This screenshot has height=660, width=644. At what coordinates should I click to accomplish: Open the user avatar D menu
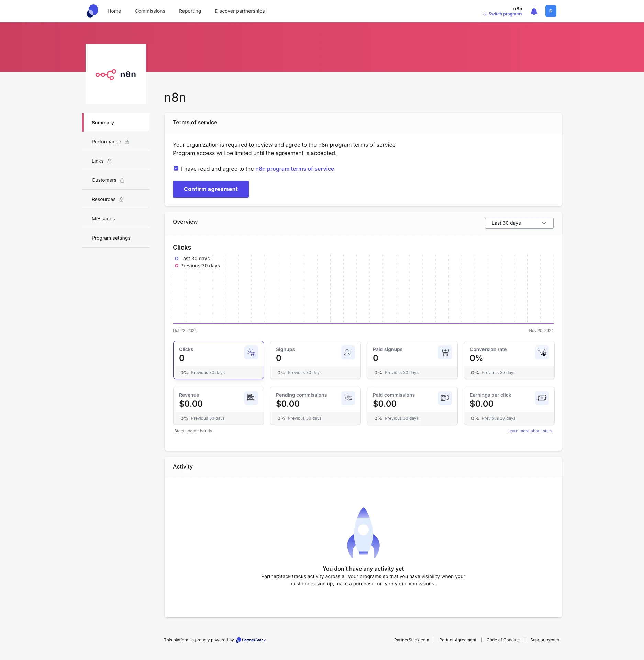[551, 11]
